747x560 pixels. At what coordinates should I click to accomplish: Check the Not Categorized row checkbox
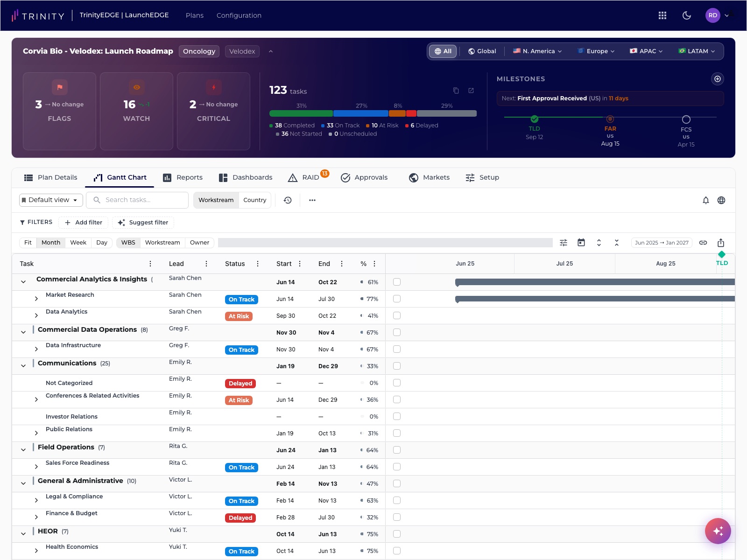click(x=397, y=383)
